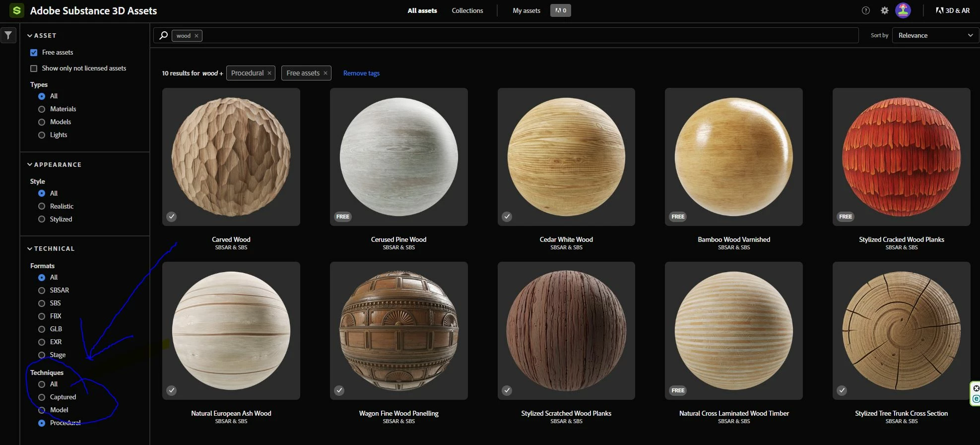The image size is (980, 445).
Task: Click the search magnifier icon
Action: tap(163, 35)
